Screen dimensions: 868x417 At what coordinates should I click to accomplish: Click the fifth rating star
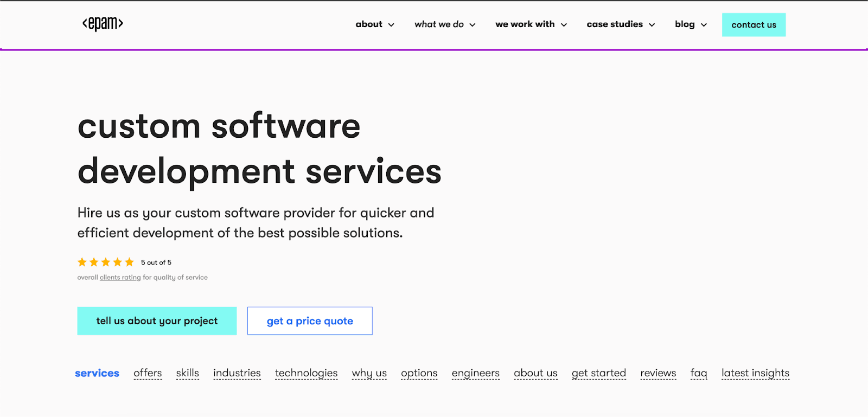point(129,262)
